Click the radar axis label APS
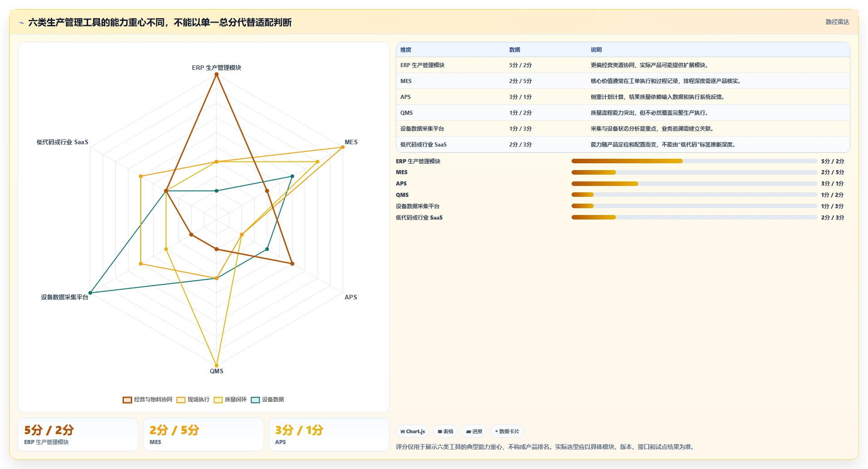This screenshot has width=868, height=469. 351,297
